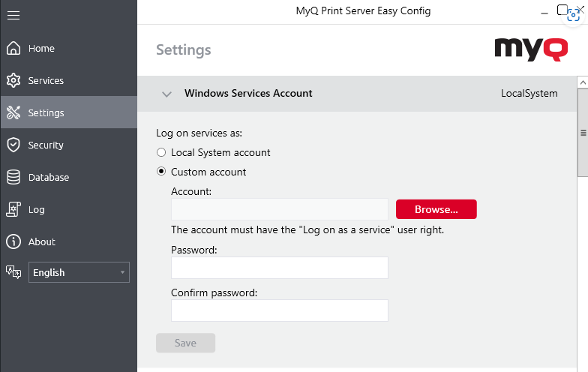The height and width of the screenshot is (372, 588).
Task: Open the English language dropdown
Action: click(x=79, y=272)
